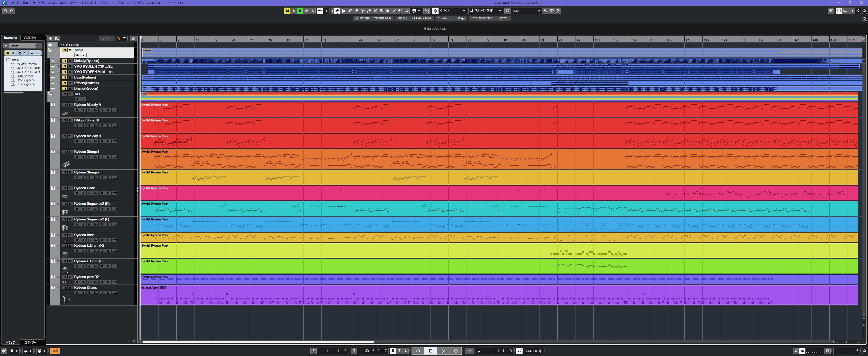Select the Zoom magnifier tool
868x356 pixels.
[x=382, y=11]
